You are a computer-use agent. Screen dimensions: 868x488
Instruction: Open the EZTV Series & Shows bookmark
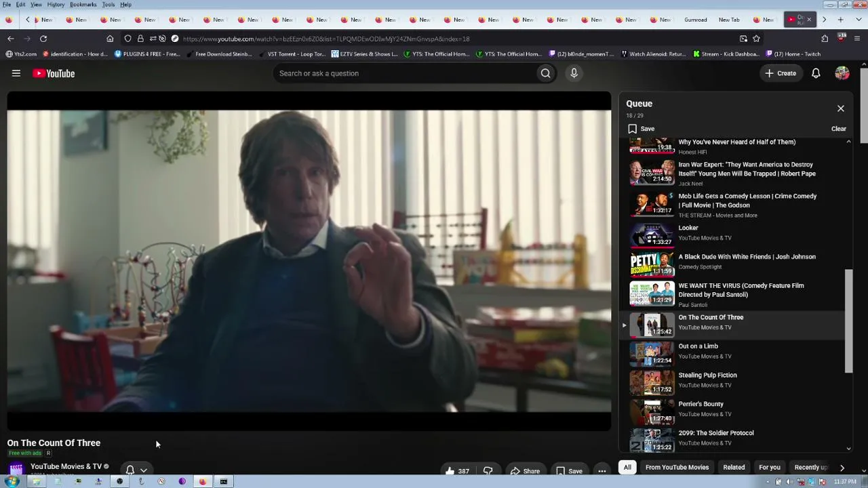(365, 54)
